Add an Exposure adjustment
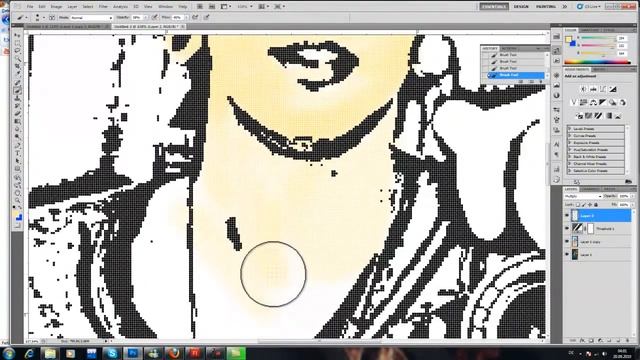 (613, 89)
